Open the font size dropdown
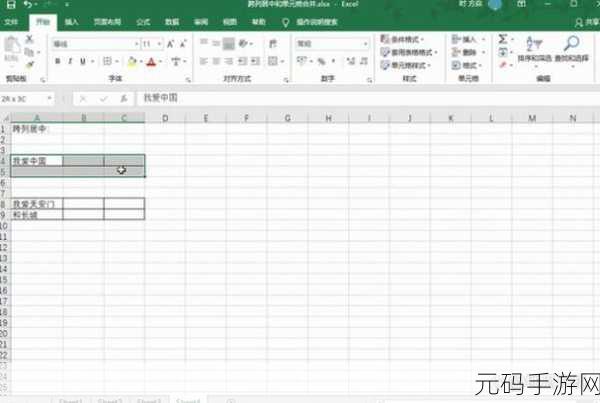Image resolution: width=600 pixels, height=403 pixels. pos(159,44)
